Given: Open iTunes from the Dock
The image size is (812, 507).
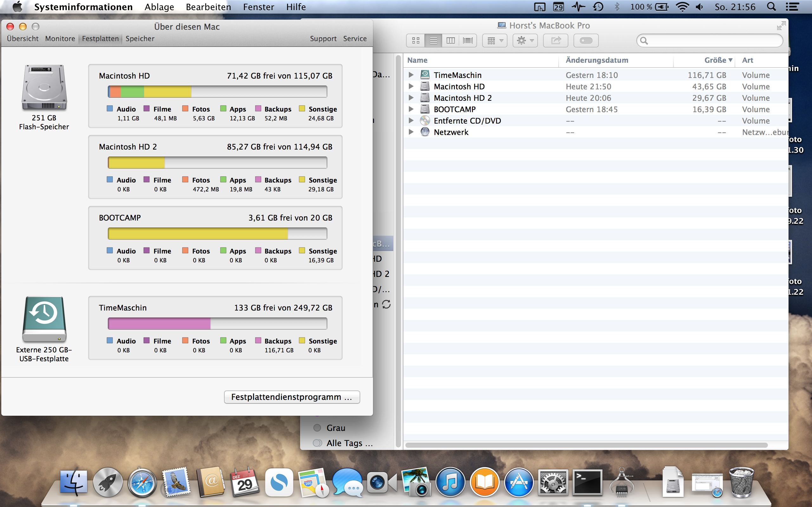Looking at the screenshot, I should (x=450, y=483).
